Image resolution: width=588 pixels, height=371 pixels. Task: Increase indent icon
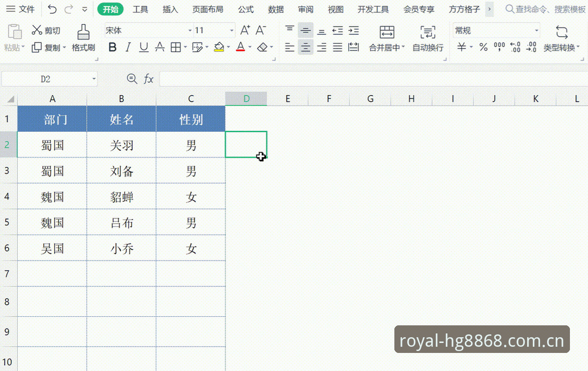click(x=353, y=30)
